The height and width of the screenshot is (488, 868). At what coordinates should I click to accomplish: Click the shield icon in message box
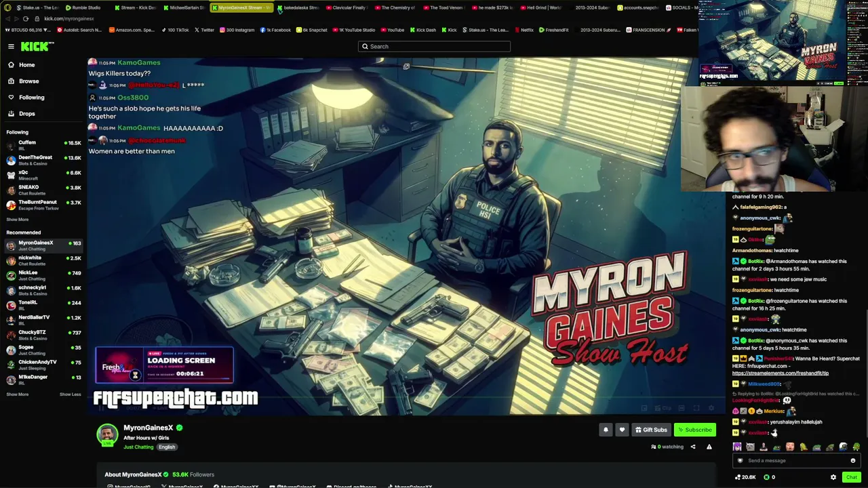(x=740, y=461)
